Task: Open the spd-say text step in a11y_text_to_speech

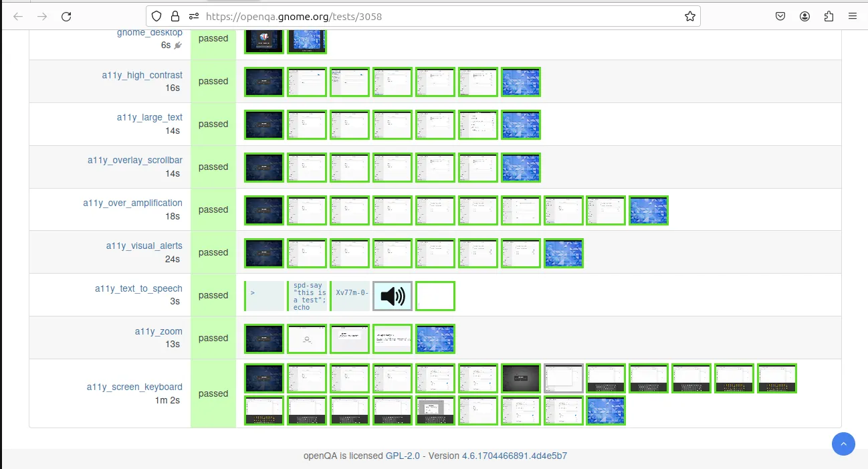Action: pos(307,296)
